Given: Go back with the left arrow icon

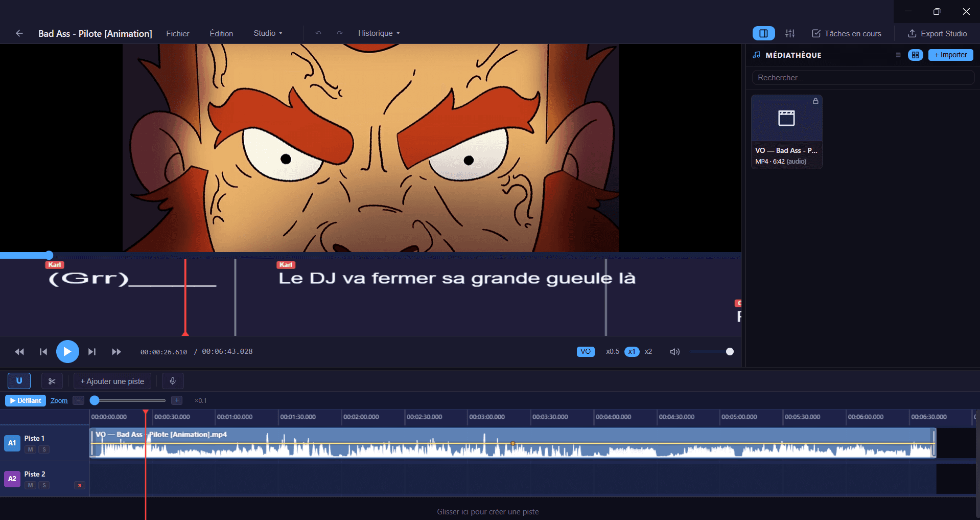Looking at the screenshot, I should [x=19, y=33].
